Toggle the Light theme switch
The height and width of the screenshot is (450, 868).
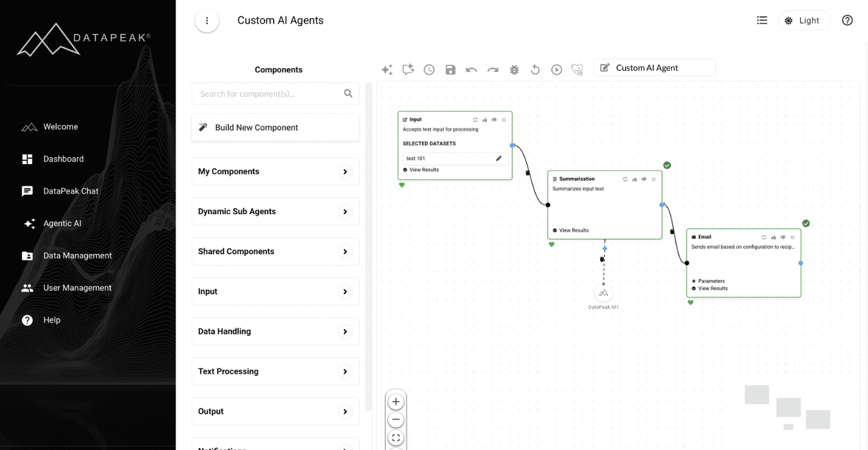[x=804, y=21]
